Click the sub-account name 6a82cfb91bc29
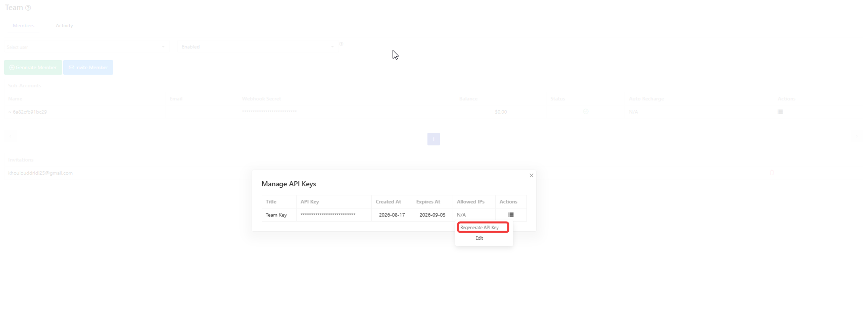This screenshot has width=868, height=316. (x=30, y=112)
